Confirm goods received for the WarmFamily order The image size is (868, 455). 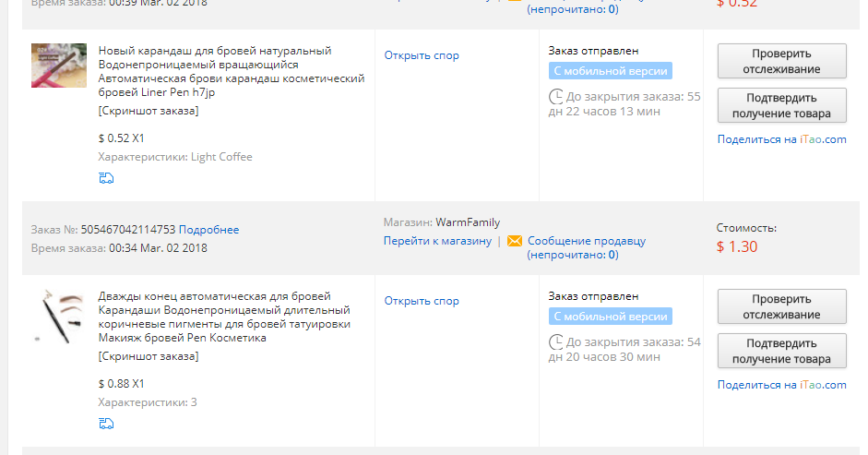pos(781,351)
